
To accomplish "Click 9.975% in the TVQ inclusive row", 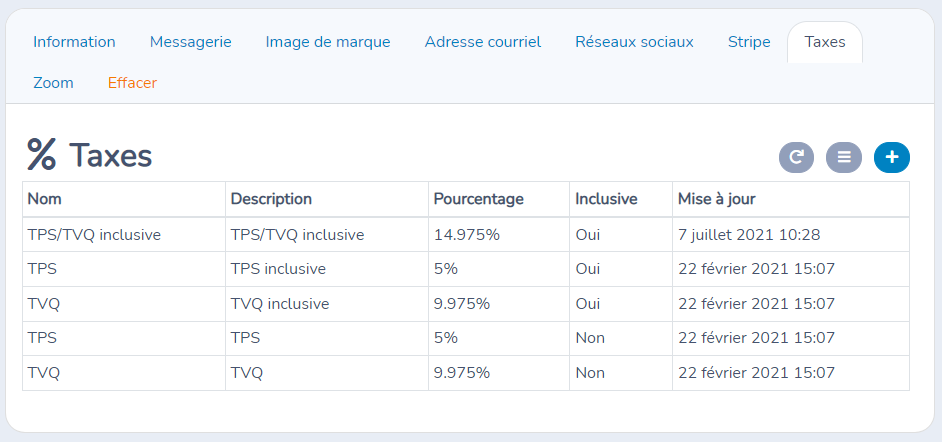I will point(499,304).
